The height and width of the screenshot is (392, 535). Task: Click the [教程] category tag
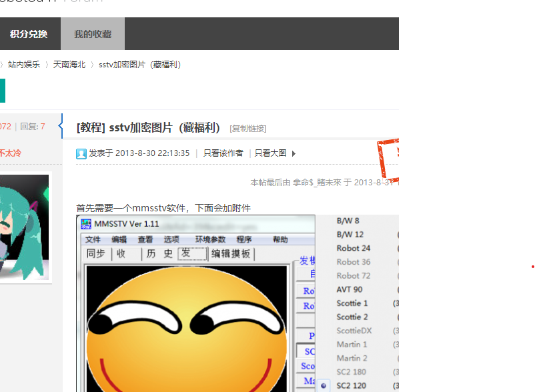[91, 127]
